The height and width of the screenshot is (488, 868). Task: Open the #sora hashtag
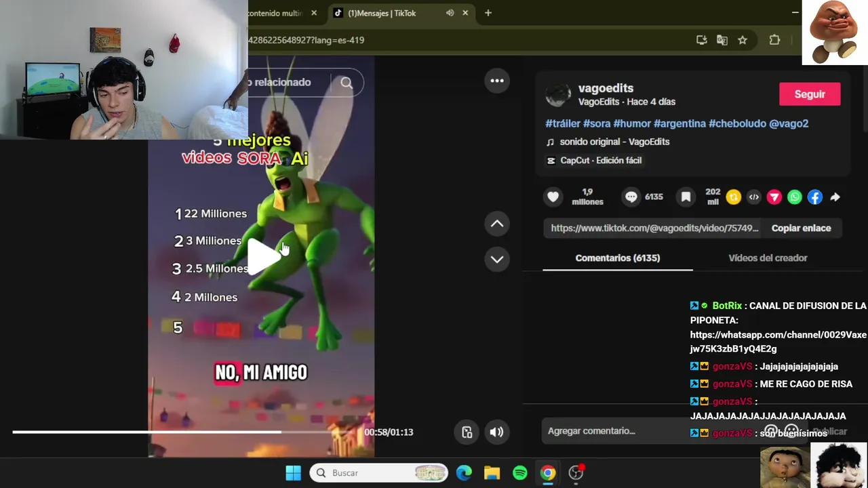click(x=597, y=123)
